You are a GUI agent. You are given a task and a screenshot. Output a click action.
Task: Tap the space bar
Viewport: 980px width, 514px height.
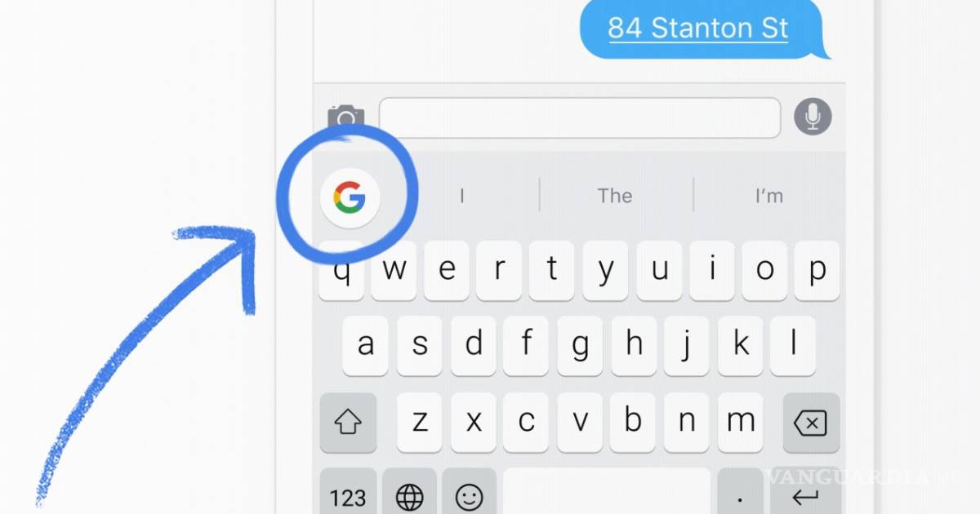click(606, 495)
